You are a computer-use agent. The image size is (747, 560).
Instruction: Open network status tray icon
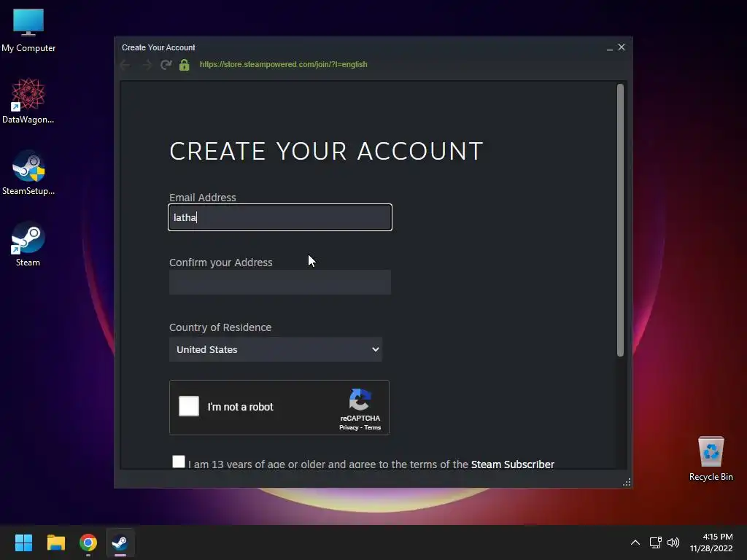656,542
